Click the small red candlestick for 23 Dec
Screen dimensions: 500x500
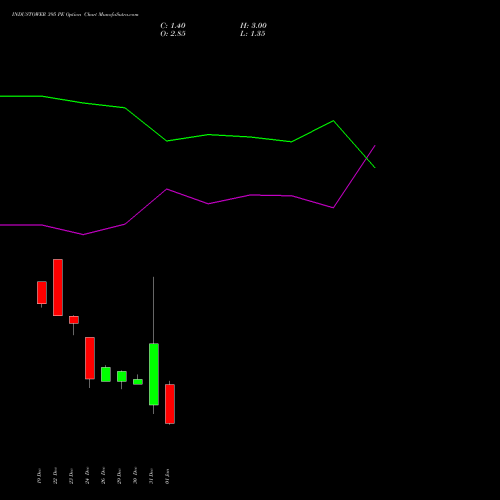(x=74, y=320)
